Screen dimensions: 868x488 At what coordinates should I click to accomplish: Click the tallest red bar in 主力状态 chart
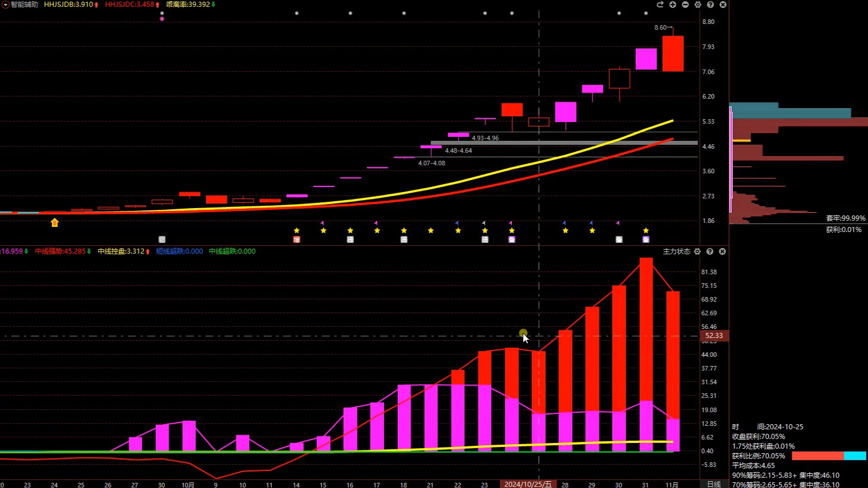click(646, 355)
